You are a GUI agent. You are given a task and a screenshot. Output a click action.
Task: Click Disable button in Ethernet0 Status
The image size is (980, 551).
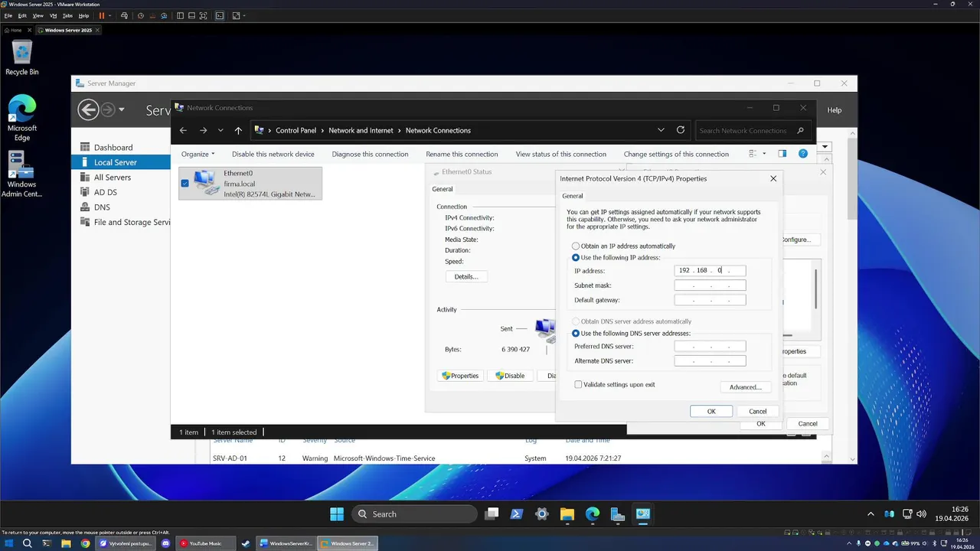510,376
